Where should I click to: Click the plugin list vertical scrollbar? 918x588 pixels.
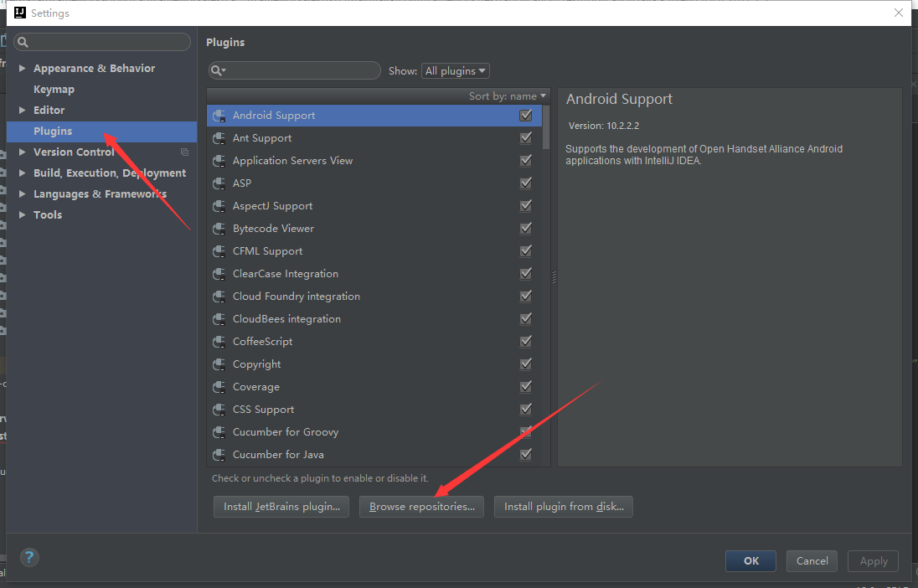point(546,127)
